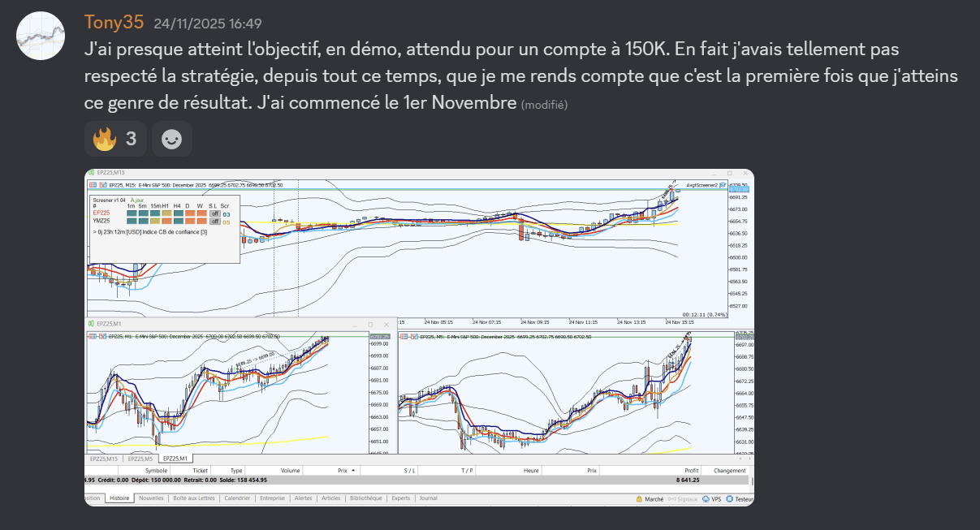Click the EPZ25,M15 chart window title icon
980x530 pixels.
[x=92, y=173]
